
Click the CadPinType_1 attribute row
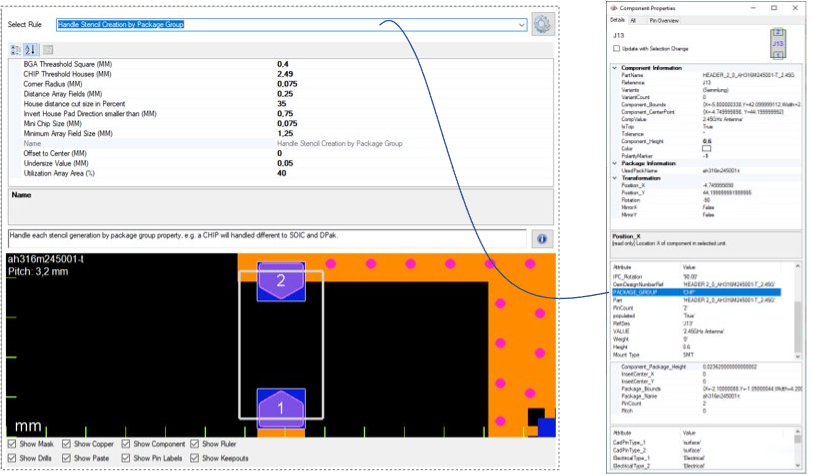[703, 443]
